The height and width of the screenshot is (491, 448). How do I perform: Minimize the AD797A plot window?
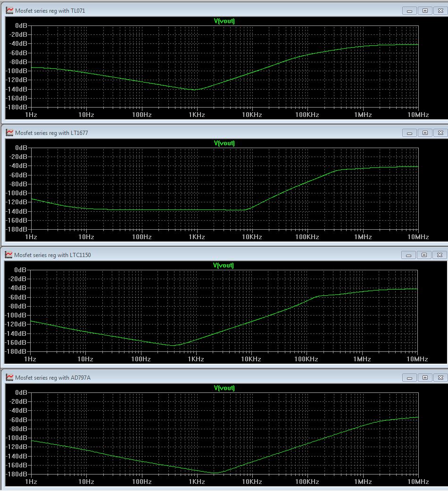click(x=409, y=378)
